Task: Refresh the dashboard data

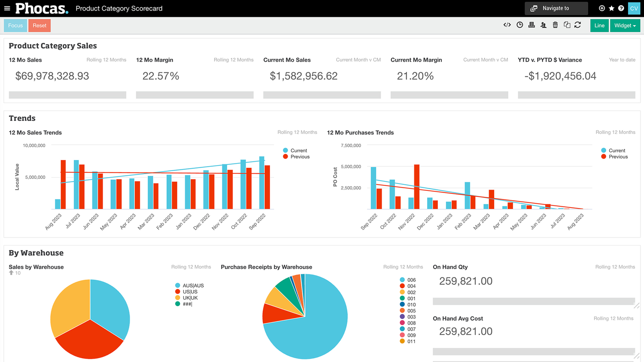Action: point(578,25)
